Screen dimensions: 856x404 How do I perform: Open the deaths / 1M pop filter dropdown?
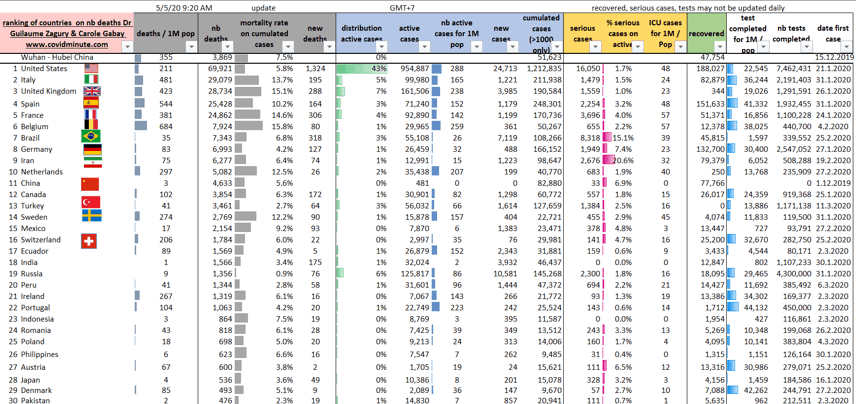click(x=191, y=47)
